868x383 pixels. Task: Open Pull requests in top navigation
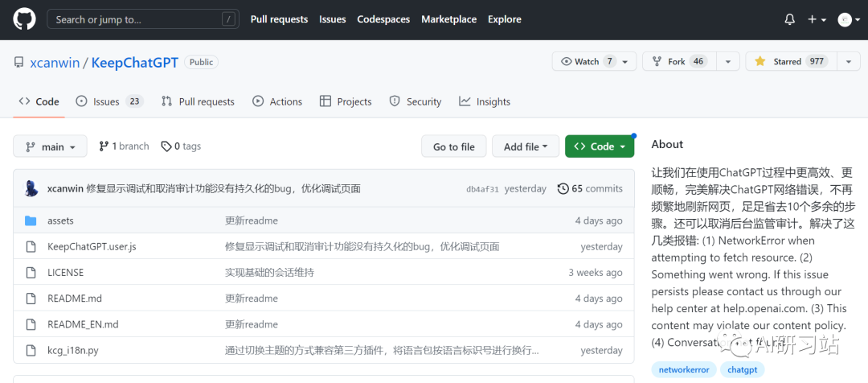coord(279,19)
